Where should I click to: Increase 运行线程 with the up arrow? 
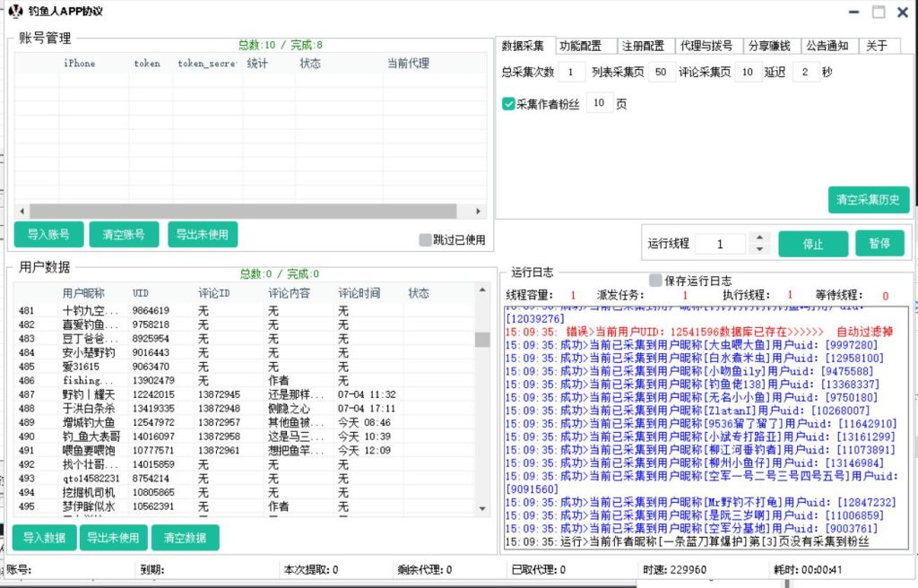pos(759,238)
